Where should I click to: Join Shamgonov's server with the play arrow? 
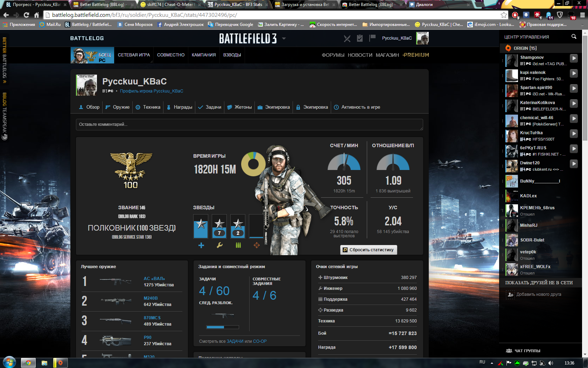coord(574,58)
